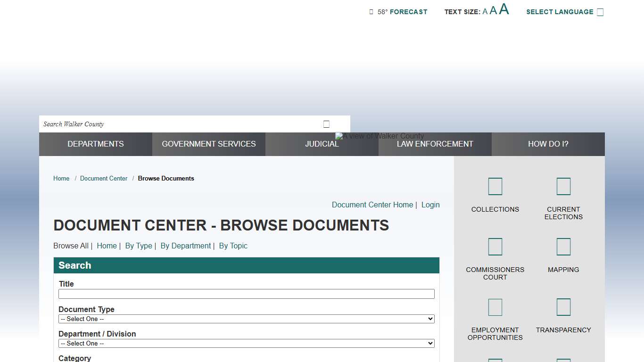Click the weather forecast icon
This screenshot has width=644, height=362.
point(371,11)
